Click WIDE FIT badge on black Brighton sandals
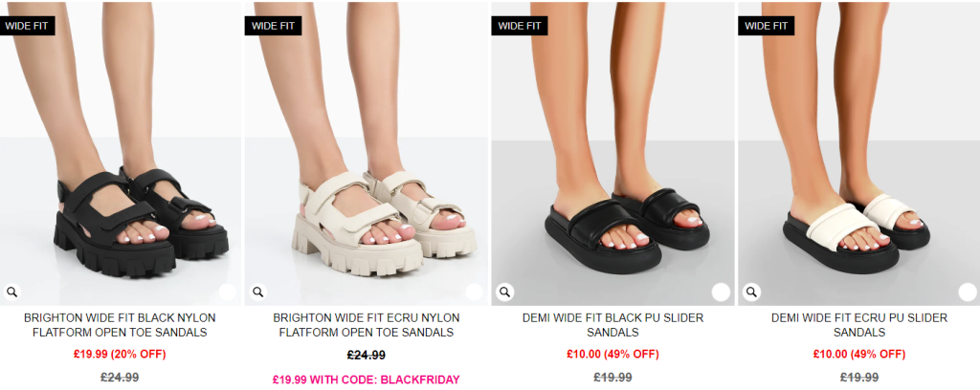 27,26
